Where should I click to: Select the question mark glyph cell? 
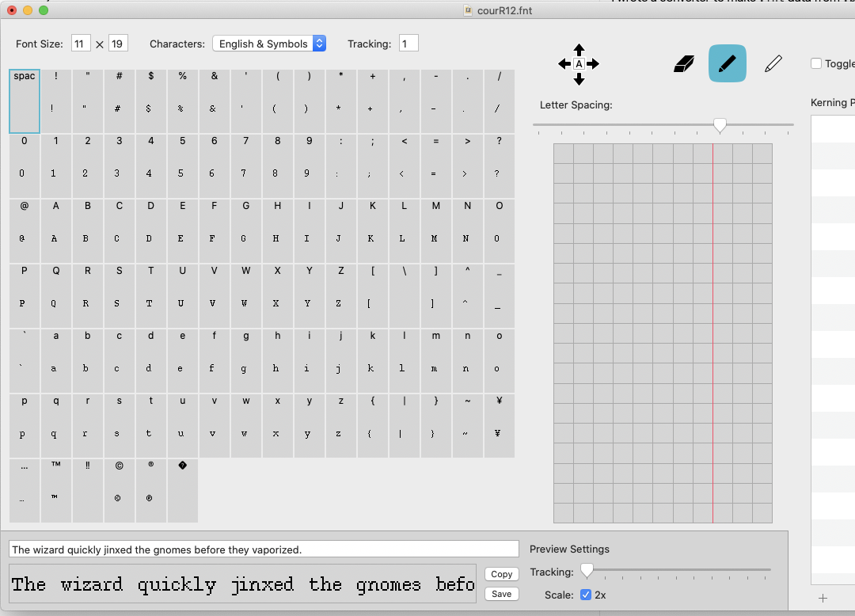tap(499, 166)
